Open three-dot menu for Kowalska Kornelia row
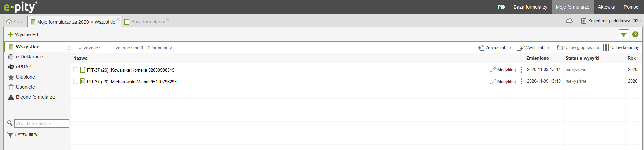This screenshot has width=644, height=150. click(522, 70)
